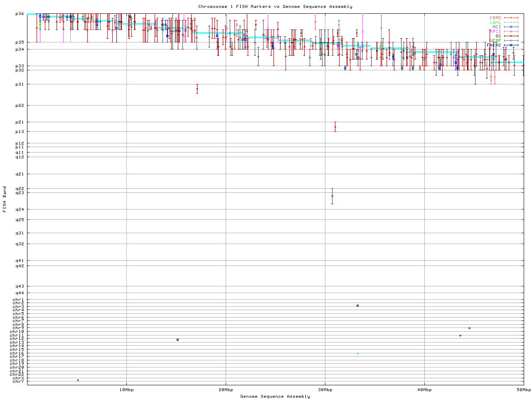
Task: Click the CSMC legend entry
Action: [495, 18]
